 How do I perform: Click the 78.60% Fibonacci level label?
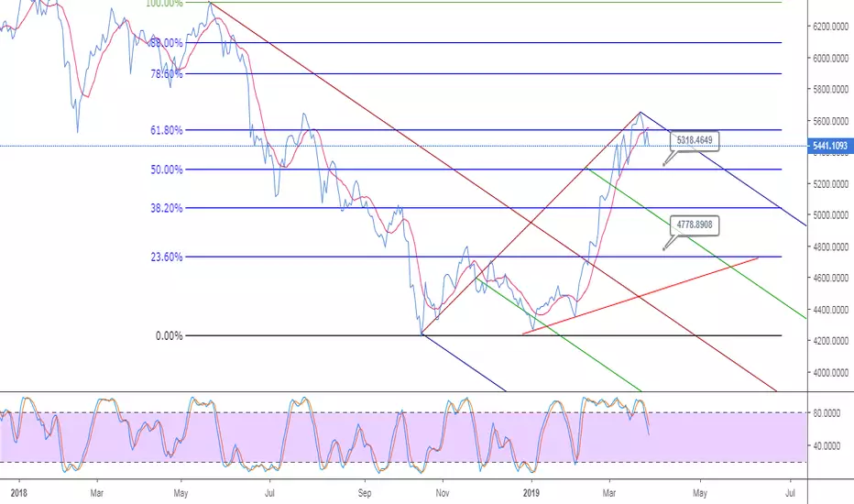pos(167,74)
